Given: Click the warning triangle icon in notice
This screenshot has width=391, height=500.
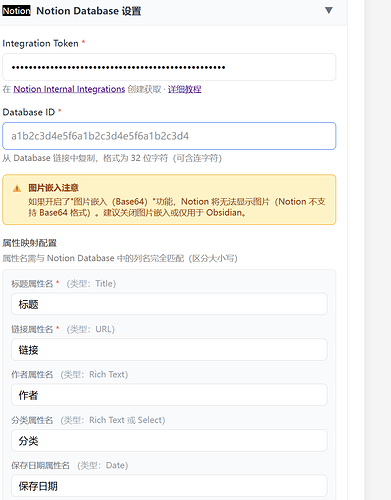Looking at the screenshot, I should [x=17, y=189].
